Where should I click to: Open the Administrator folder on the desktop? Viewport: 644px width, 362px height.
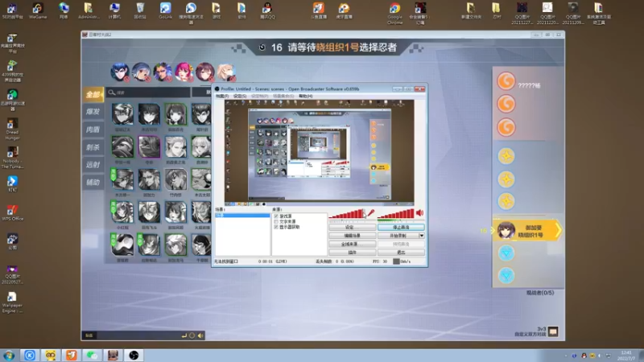(89, 11)
